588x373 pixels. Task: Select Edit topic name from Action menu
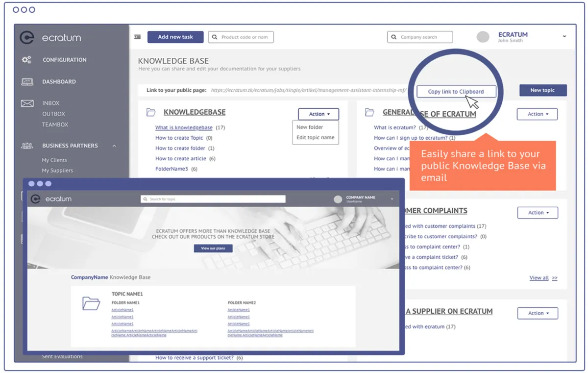click(x=316, y=138)
